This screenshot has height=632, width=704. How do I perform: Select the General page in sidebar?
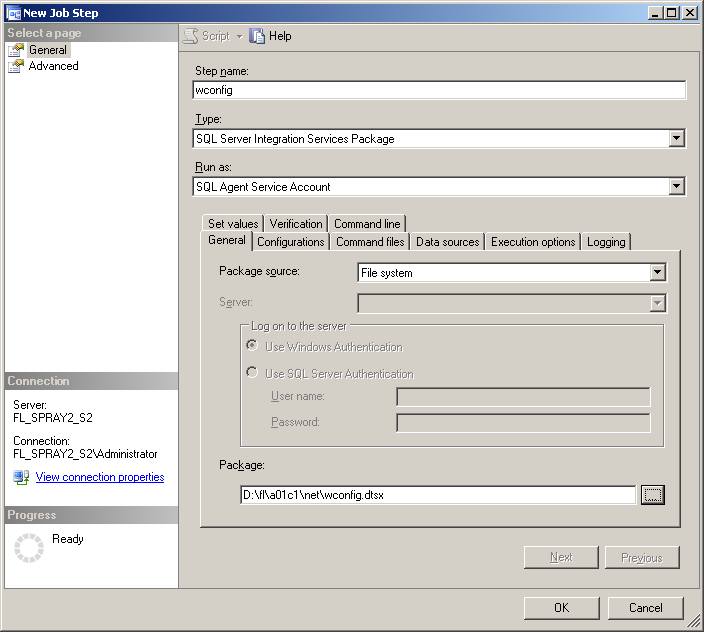47,50
